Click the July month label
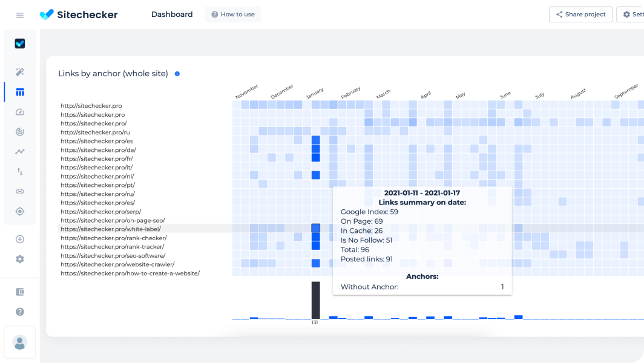The height and width of the screenshot is (363, 644). (540, 95)
